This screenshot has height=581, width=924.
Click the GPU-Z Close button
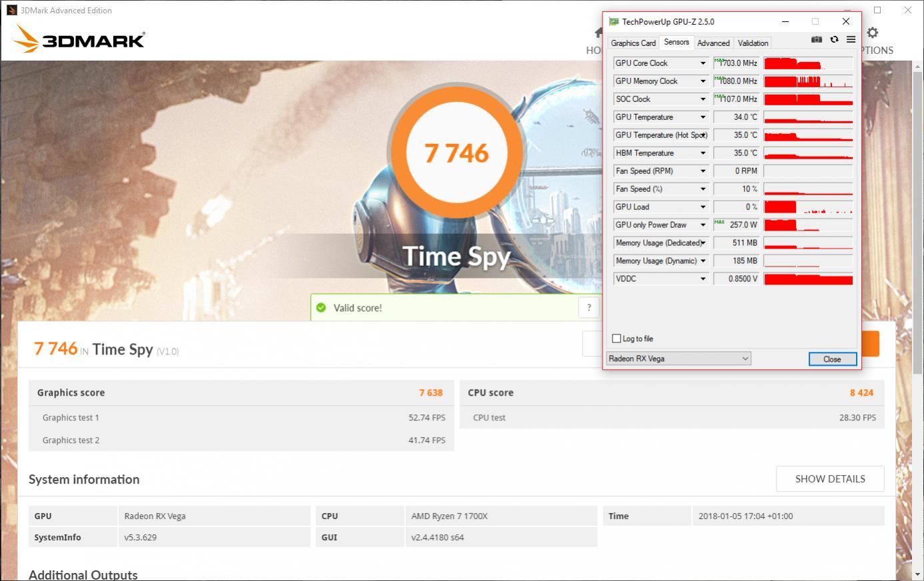832,359
